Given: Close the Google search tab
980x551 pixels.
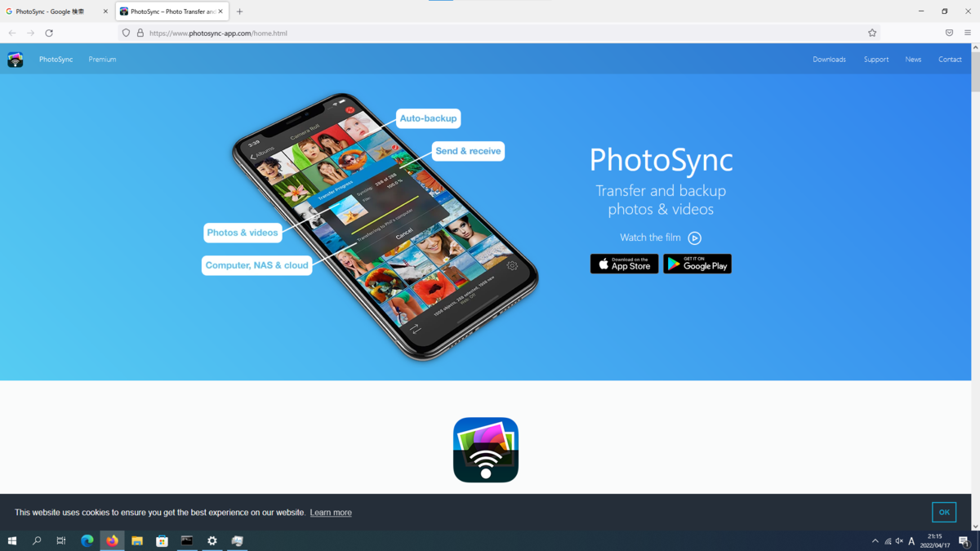Looking at the screenshot, I should click(x=105, y=11).
